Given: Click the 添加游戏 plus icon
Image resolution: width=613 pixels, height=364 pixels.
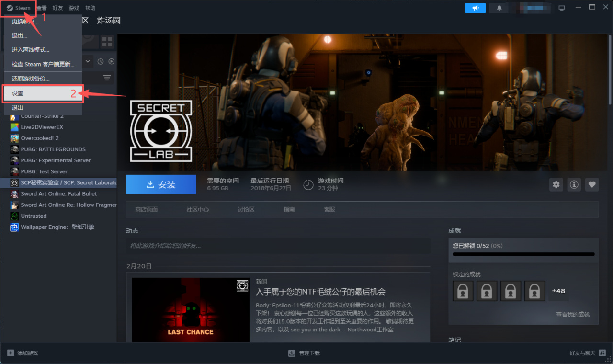Looking at the screenshot, I should pyautogui.click(x=11, y=353).
